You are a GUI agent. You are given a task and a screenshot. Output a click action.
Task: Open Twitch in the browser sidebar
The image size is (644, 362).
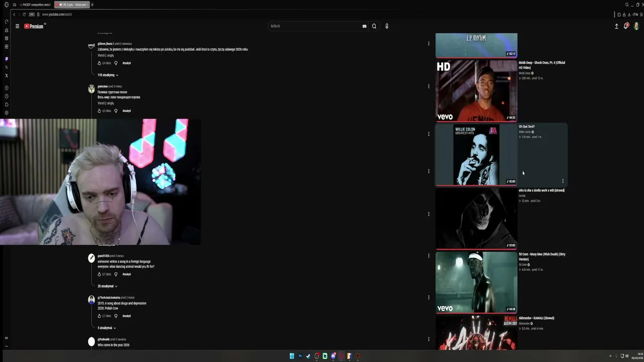point(7,59)
